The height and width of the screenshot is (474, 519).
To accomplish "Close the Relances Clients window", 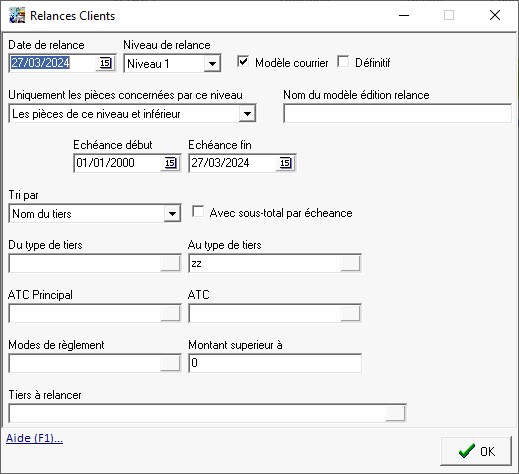I will click(495, 15).
